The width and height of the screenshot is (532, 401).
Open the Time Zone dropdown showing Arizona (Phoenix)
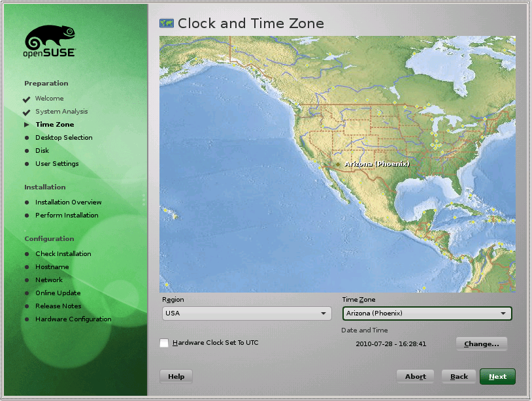pos(427,313)
